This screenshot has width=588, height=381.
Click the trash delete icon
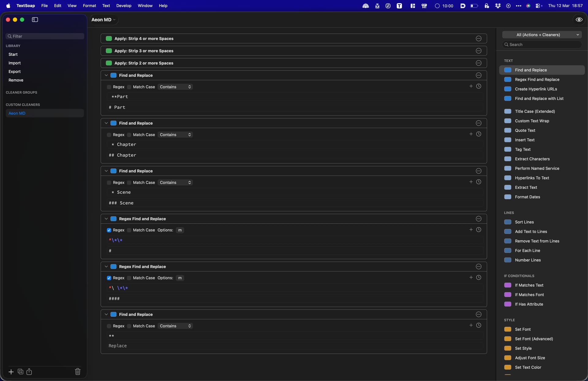tap(77, 372)
